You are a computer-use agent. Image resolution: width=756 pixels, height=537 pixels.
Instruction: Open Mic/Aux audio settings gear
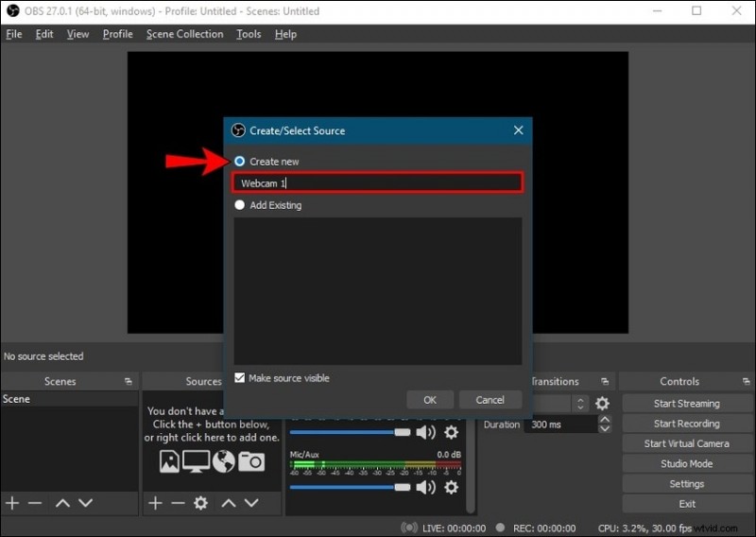[x=451, y=487]
